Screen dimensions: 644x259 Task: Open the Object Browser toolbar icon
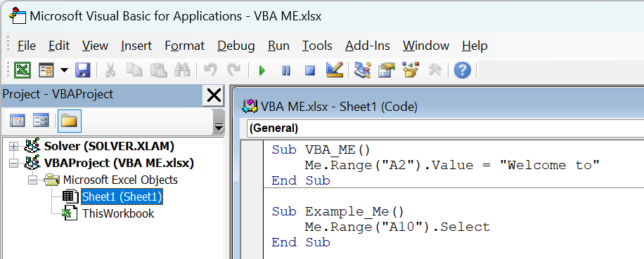(x=410, y=70)
